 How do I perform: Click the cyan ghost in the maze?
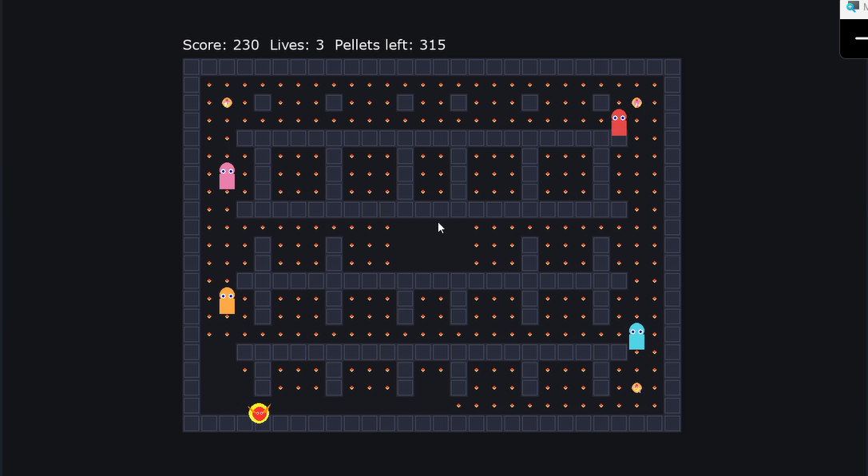(x=636, y=336)
